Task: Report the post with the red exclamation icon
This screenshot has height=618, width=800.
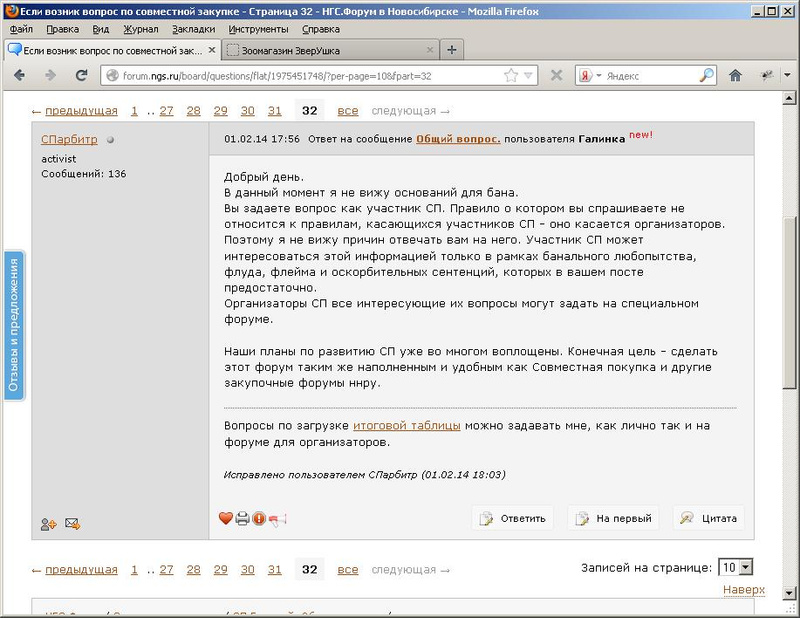Action: pos(259,518)
